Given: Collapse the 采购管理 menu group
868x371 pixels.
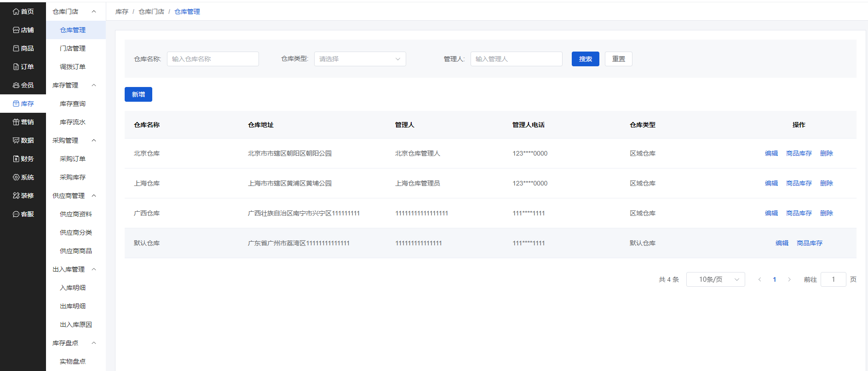Looking at the screenshot, I should pos(76,140).
